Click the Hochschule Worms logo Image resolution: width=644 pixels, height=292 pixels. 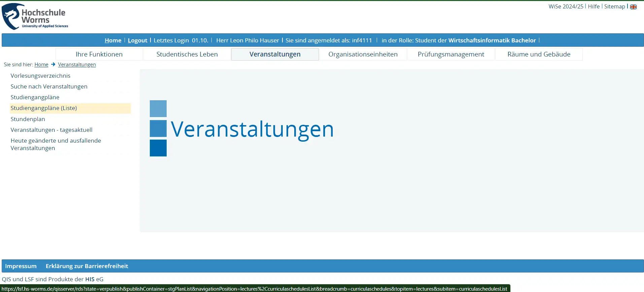pos(35,17)
